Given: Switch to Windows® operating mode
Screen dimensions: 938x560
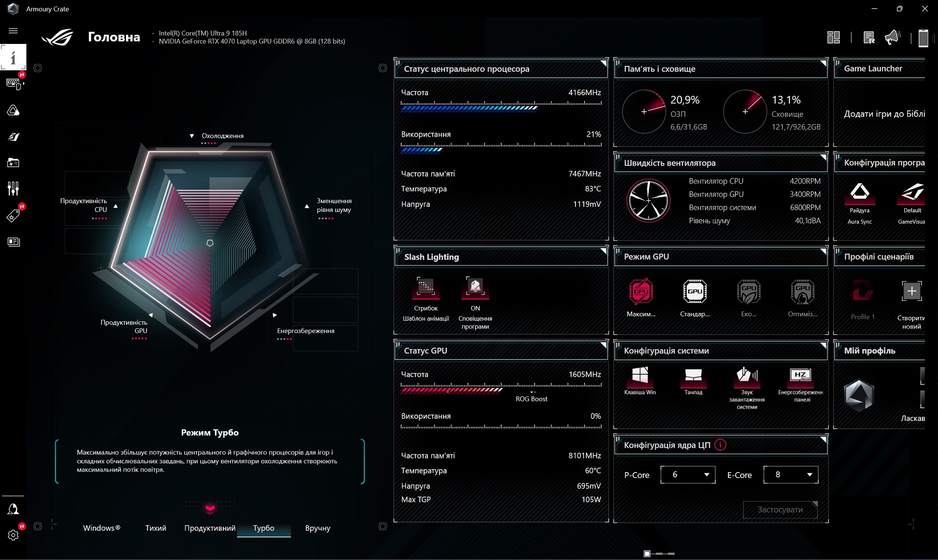Looking at the screenshot, I should (x=102, y=528).
